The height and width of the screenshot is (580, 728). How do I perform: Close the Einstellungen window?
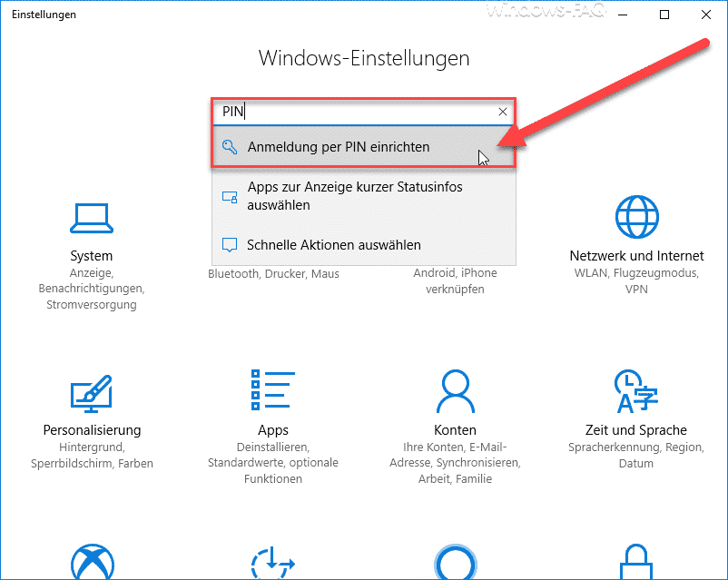(x=706, y=15)
